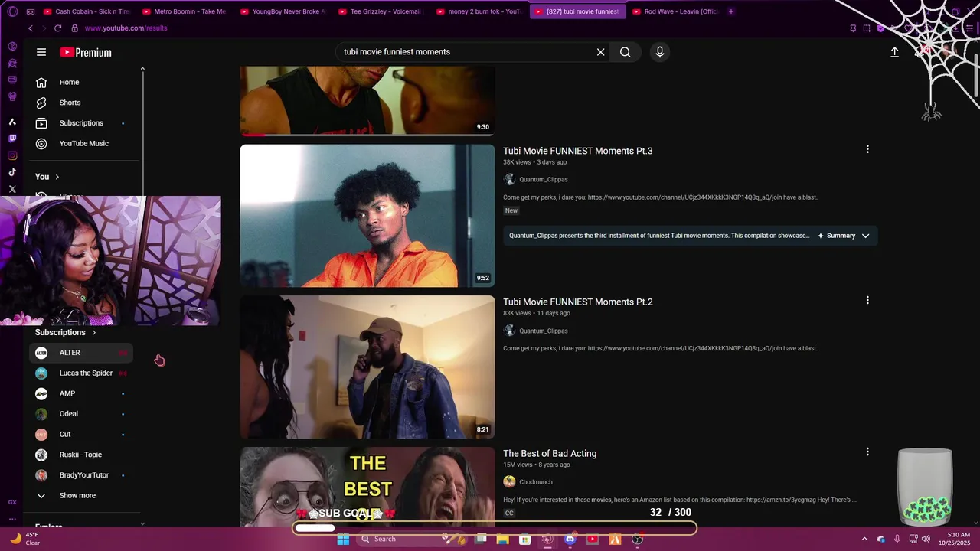The width and height of the screenshot is (980, 551).
Task: Open X in Opera sidebar
Action: point(12,189)
